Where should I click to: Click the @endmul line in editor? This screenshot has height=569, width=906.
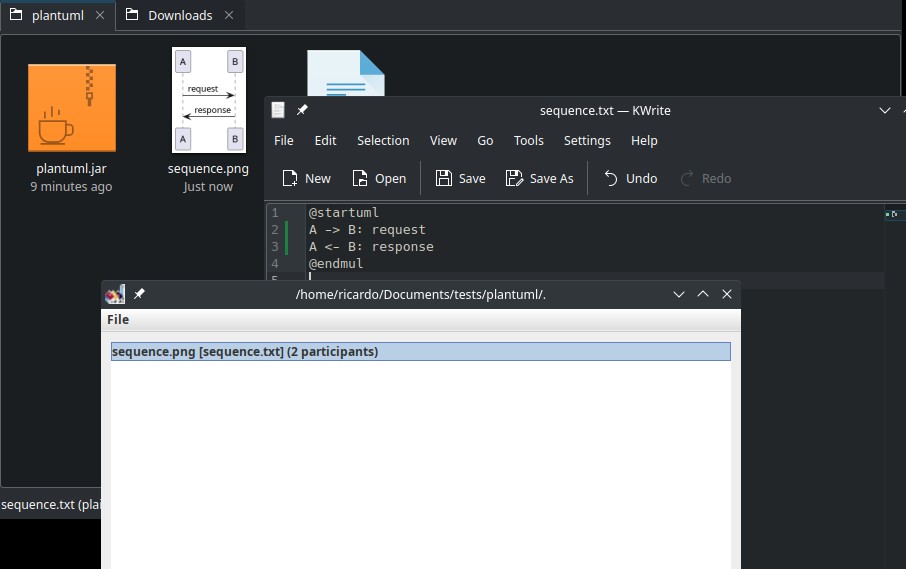336,263
